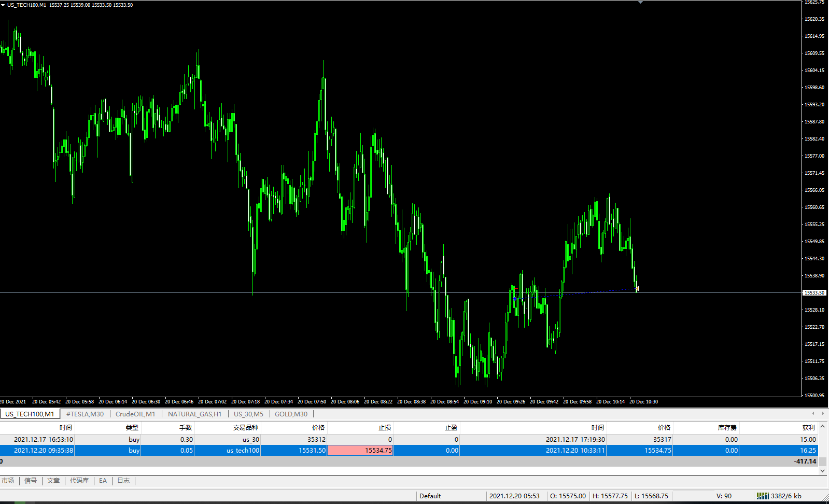The width and height of the screenshot is (829, 504).
Task: Sort by the 止损 column header
Action: [360, 428]
